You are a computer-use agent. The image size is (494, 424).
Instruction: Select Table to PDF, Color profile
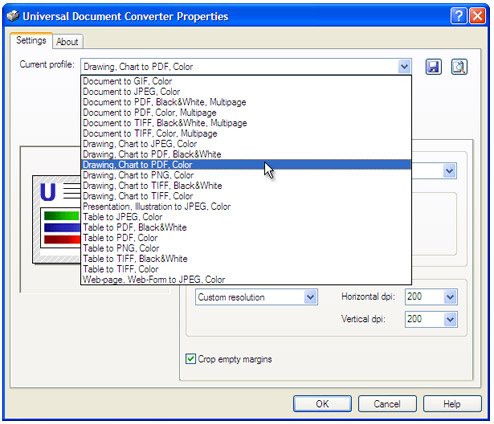click(x=246, y=238)
